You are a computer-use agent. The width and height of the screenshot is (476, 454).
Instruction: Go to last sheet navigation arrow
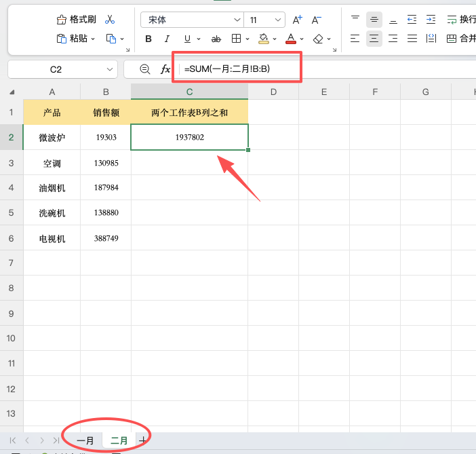[x=56, y=440]
